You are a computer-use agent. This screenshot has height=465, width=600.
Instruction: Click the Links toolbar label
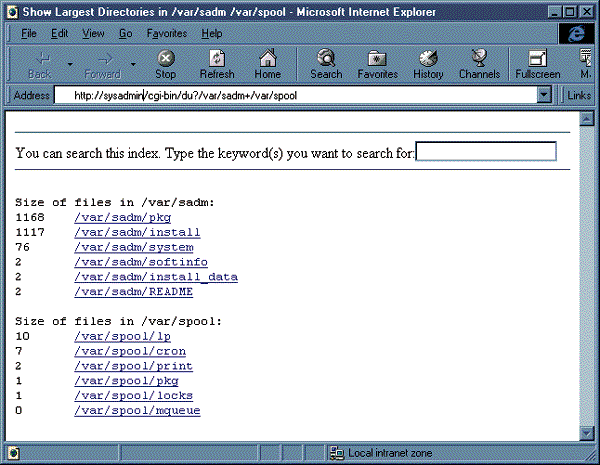point(580,96)
